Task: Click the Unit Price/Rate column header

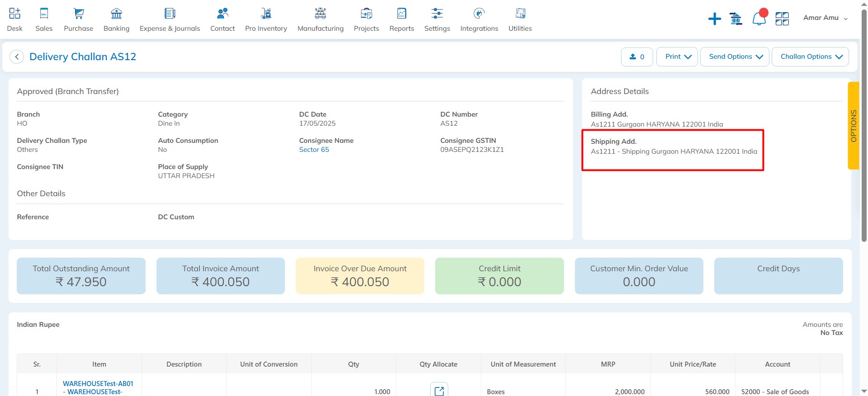Action: coord(693,364)
